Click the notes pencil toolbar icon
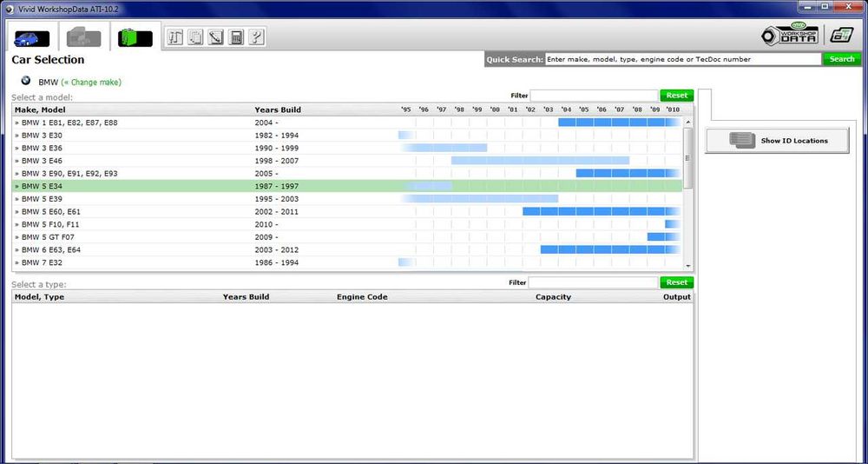The image size is (868, 464). [216, 37]
